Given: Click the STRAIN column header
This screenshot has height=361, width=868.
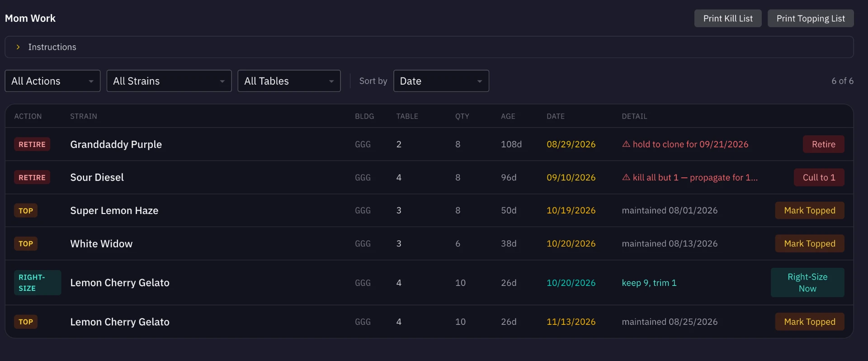Looking at the screenshot, I should (x=84, y=116).
